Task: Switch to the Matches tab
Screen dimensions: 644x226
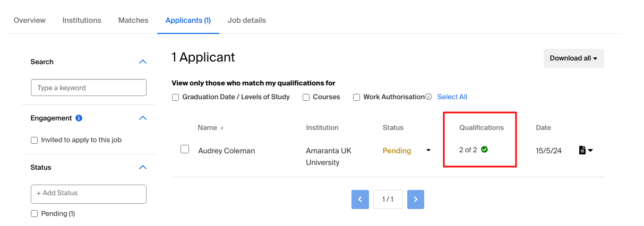Action: click(133, 20)
